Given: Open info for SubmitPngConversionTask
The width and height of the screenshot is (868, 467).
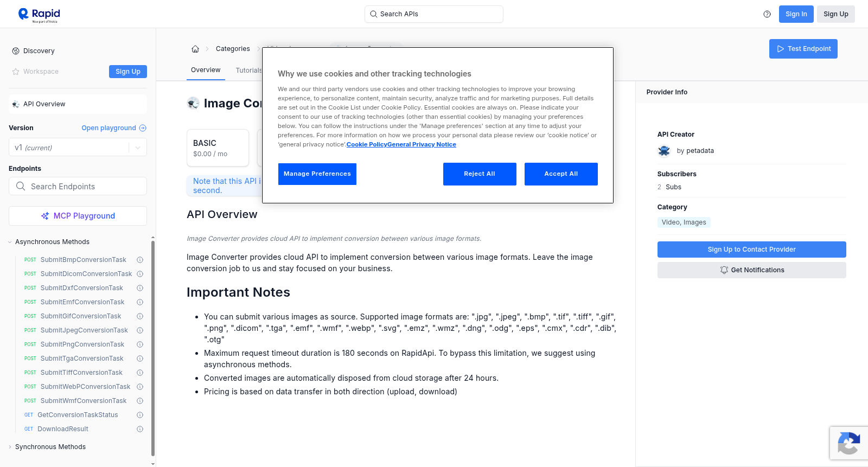Looking at the screenshot, I should click(x=140, y=344).
